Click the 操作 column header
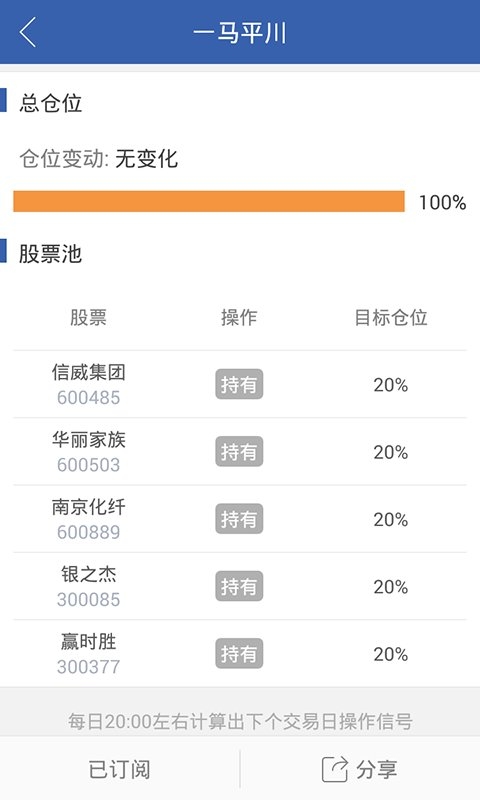 239,317
